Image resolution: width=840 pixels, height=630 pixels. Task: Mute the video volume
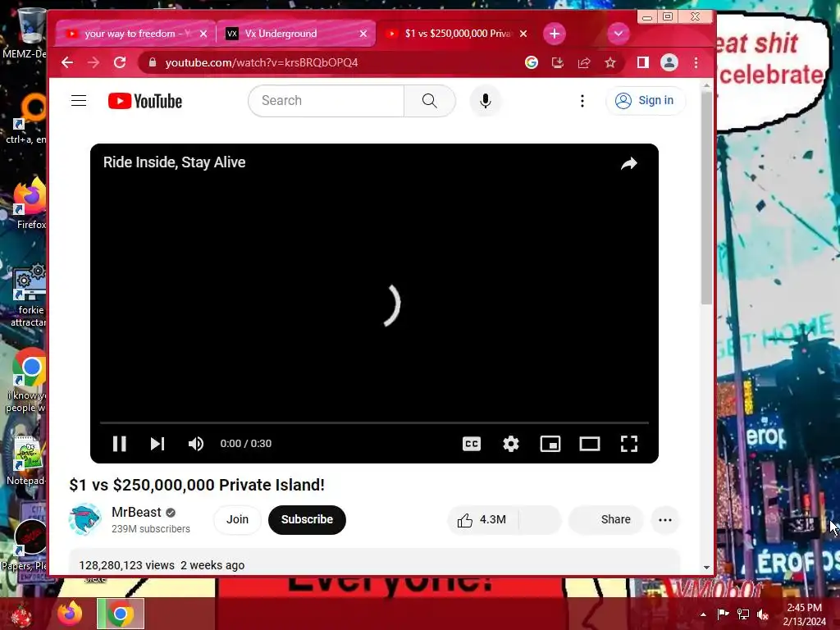(195, 444)
